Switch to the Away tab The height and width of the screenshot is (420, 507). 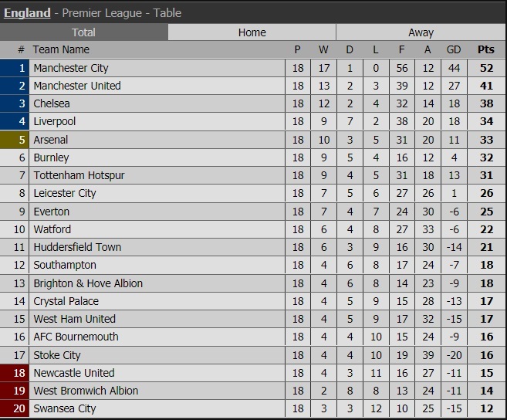(421, 32)
